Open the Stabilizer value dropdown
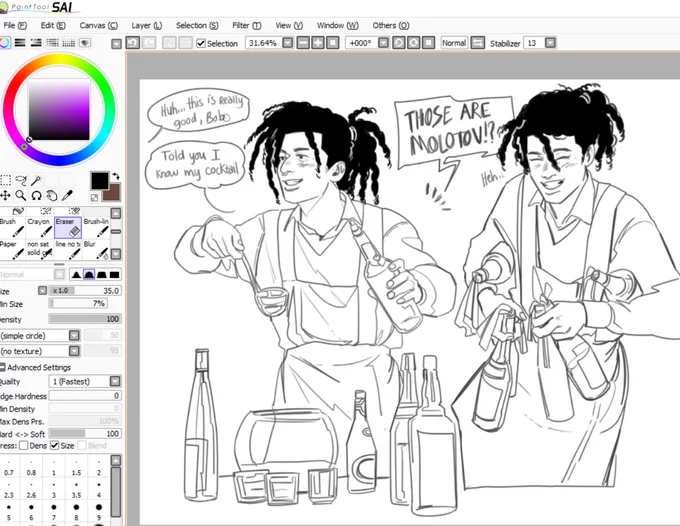Screen dimensions: 680x526 click(x=550, y=43)
